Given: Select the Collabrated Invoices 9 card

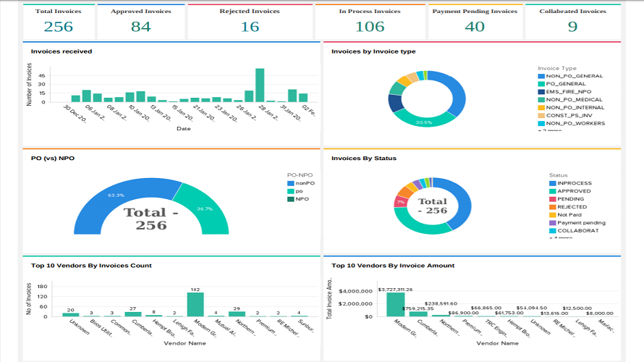Looking at the screenshot, I should coord(573,22).
